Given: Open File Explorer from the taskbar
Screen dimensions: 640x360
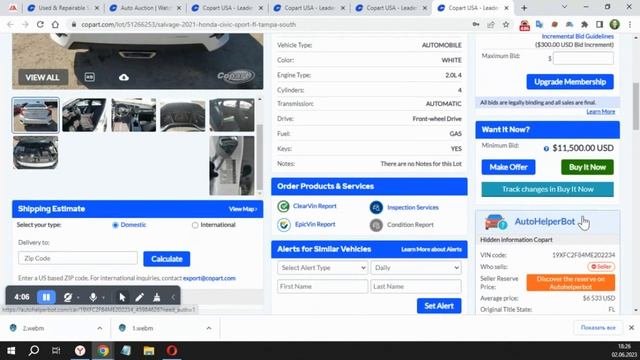Looking at the screenshot, I should coord(149,351).
